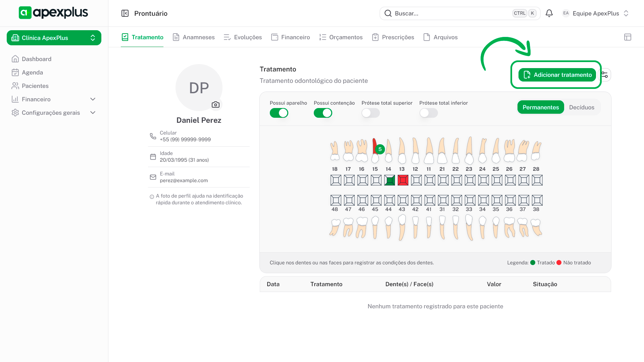
Task: Click the camera icon to upload profile photo
Action: 215,105
